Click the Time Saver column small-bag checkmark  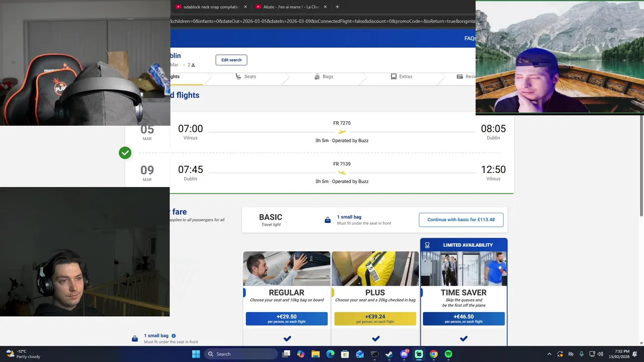[x=464, y=339]
